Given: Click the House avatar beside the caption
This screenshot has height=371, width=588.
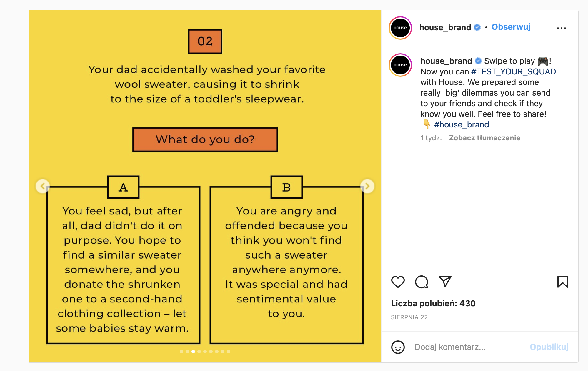Looking at the screenshot, I should (x=400, y=65).
